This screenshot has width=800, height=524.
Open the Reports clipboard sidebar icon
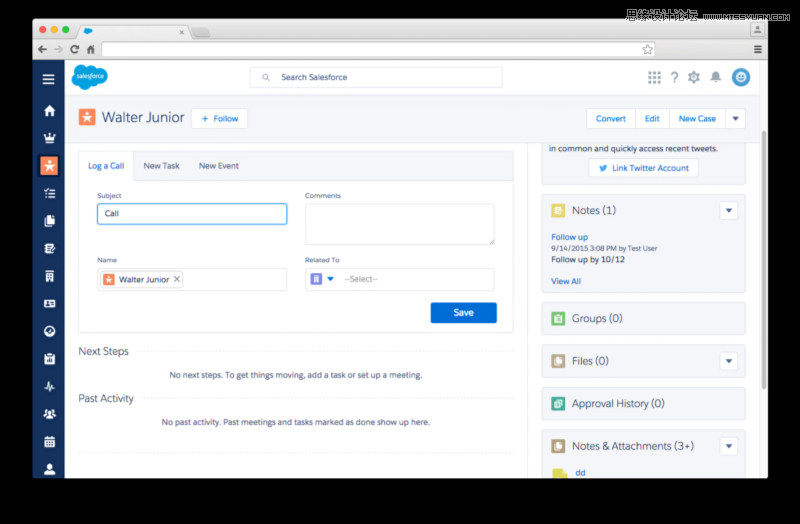click(49, 359)
